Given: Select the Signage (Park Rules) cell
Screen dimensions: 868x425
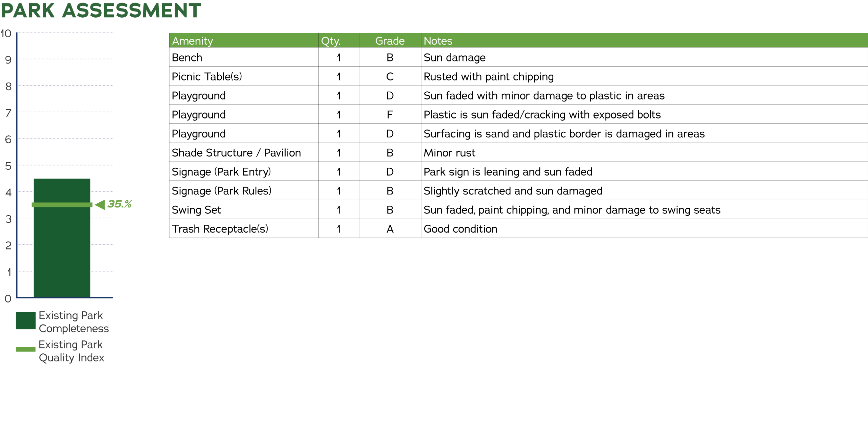Looking at the screenshot, I should (221, 191).
